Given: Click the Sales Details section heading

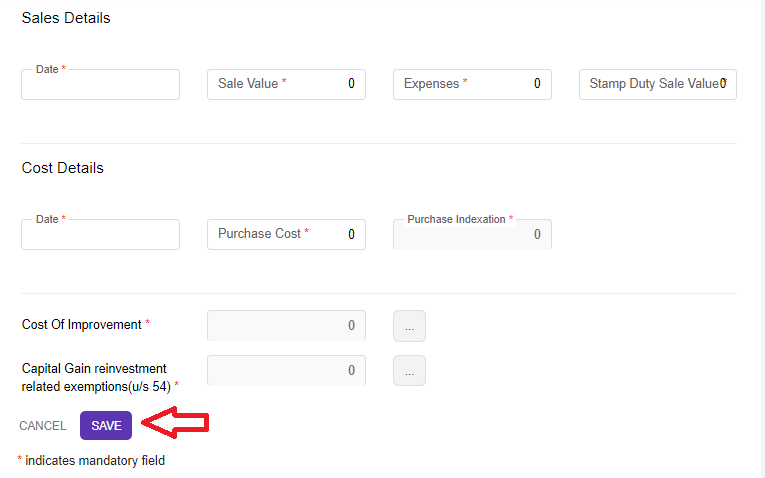Looking at the screenshot, I should tap(66, 18).
